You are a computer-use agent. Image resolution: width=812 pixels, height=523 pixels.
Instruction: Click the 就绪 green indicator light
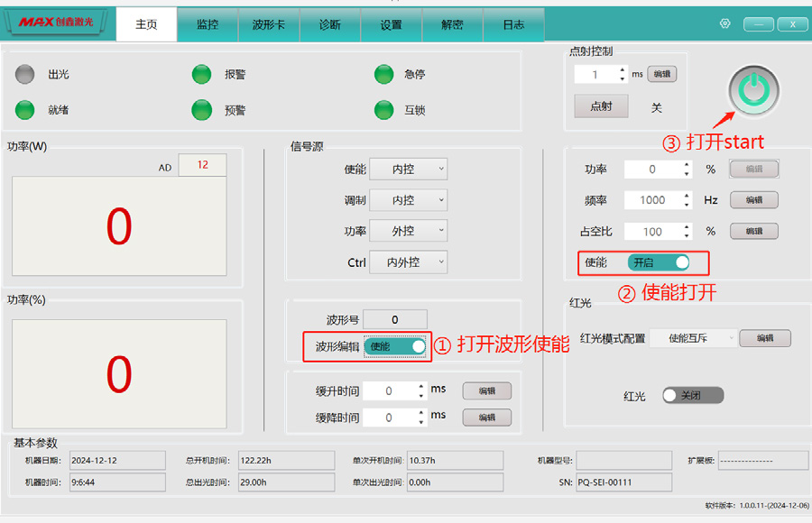pyautogui.click(x=24, y=110)
